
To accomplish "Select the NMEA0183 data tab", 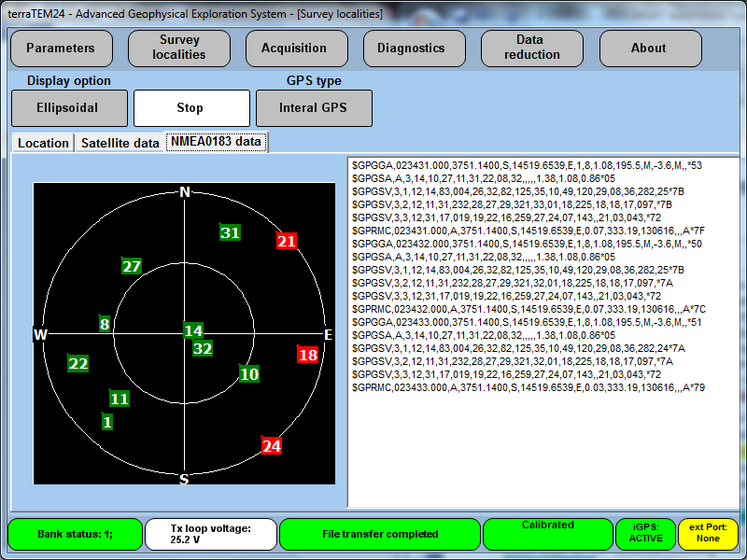I will point(217,142).
